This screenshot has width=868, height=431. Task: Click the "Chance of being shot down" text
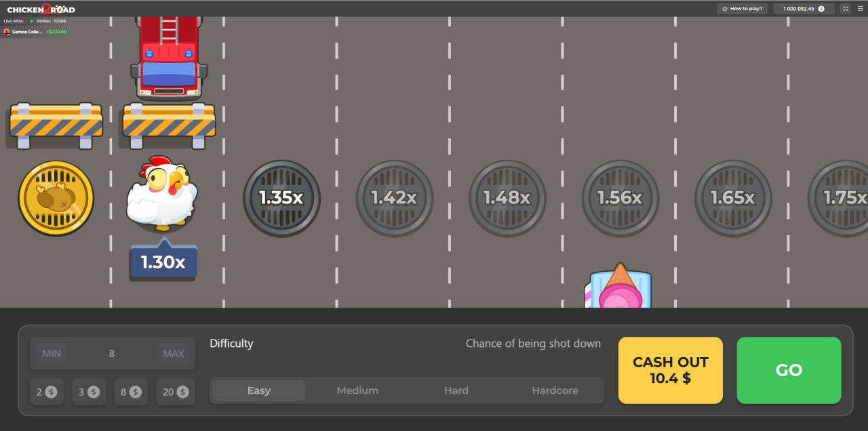(533, 344)
